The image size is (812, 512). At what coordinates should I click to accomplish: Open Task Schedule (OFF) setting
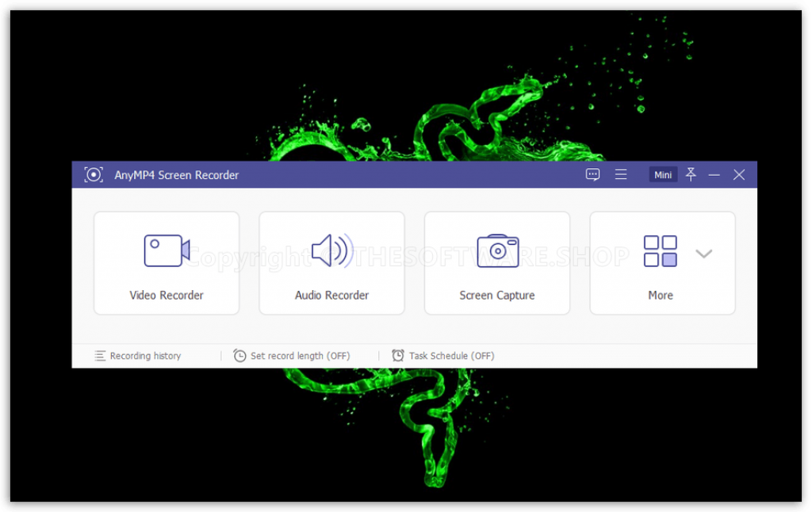pyautogui.click(x=442, y=356)
